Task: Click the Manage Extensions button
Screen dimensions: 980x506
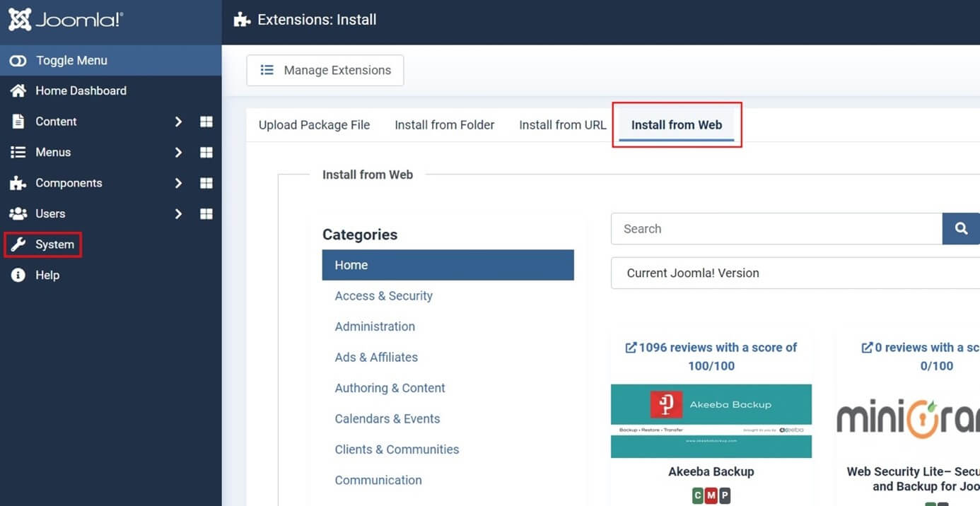Action: [325, 71]
